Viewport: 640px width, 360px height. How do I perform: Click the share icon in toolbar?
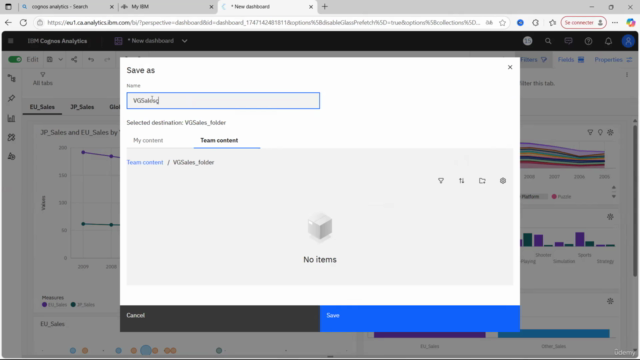(74, 60)
